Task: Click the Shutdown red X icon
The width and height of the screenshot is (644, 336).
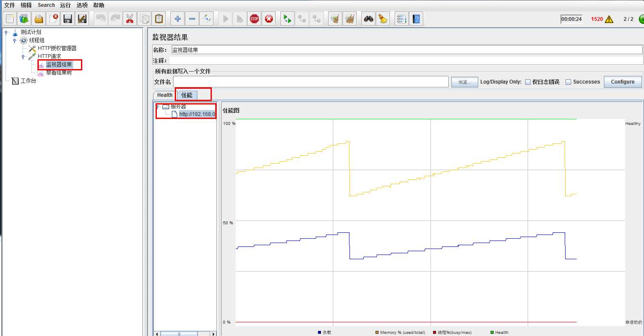Action: click(x=269, y=19)
